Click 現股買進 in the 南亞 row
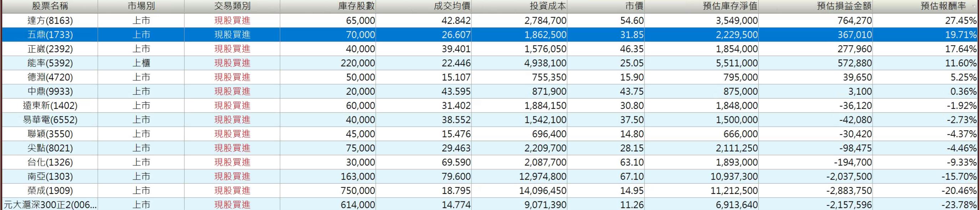 click(232, 176)
